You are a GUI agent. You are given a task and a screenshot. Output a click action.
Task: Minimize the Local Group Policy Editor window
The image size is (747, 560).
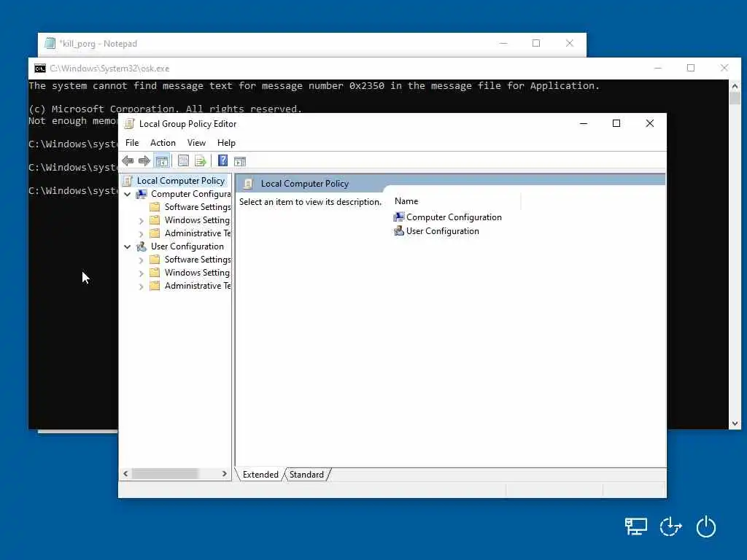coord(583,124)
